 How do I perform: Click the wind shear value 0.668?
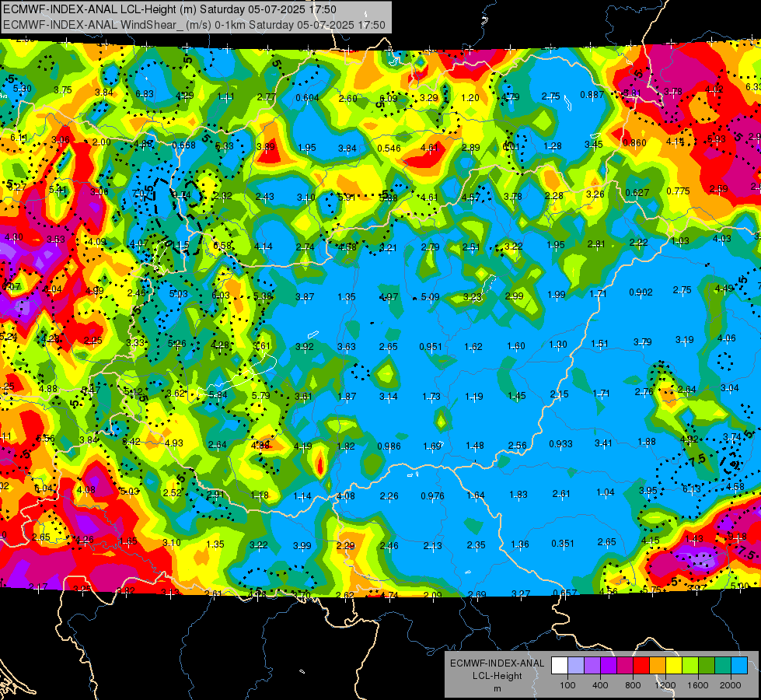click(184, 145)
